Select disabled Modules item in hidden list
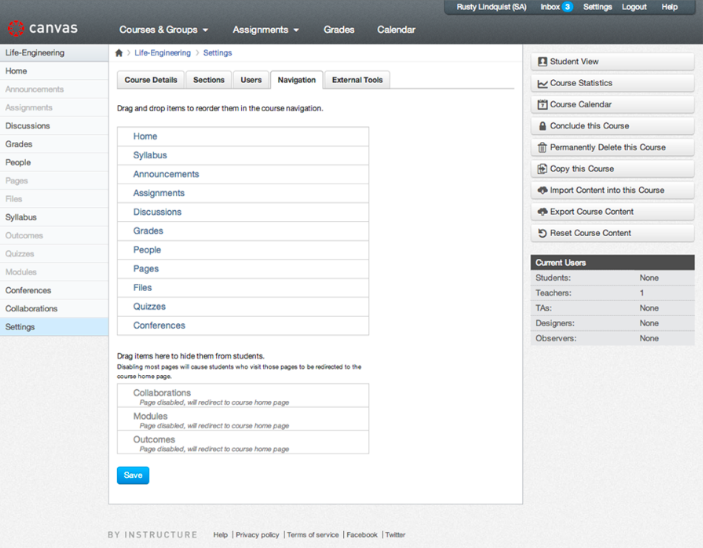The width and height of the screenshot is (703, 548). pyautogui.click(x=243, y=419)
